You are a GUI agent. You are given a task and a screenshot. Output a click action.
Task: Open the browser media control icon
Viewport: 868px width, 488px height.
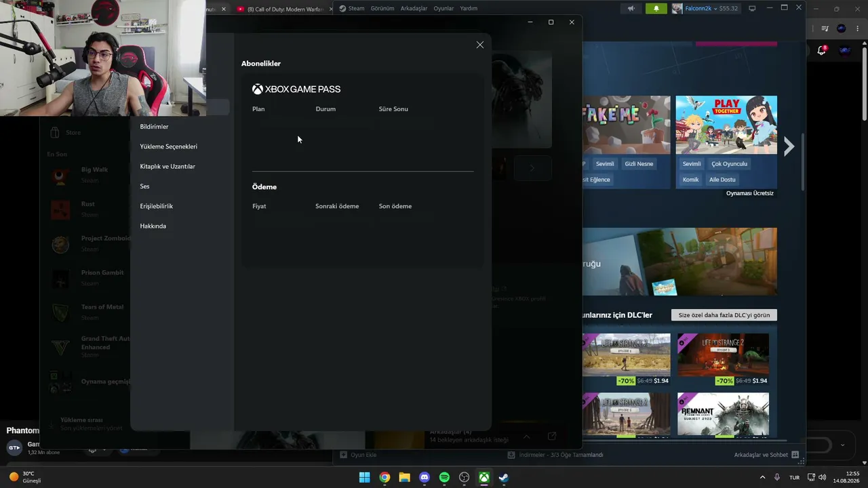pos(825,28)
